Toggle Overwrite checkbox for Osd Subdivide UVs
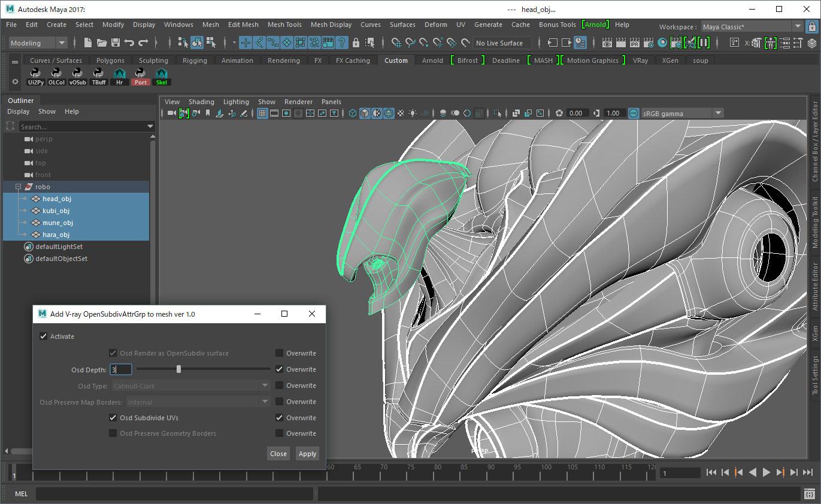The image size is (821, 504). pyautogui.click(x=280, y=418)
